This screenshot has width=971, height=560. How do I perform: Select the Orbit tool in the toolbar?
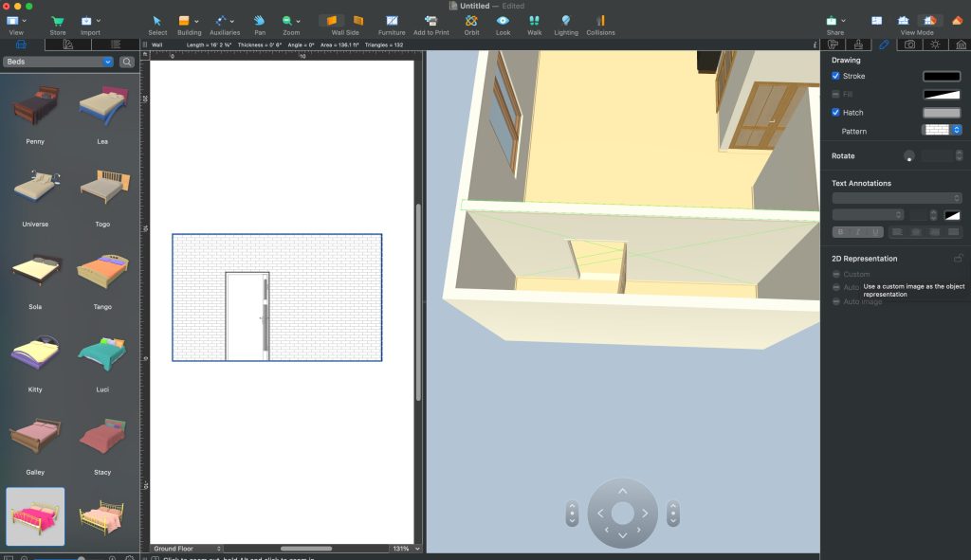point(471,21)
